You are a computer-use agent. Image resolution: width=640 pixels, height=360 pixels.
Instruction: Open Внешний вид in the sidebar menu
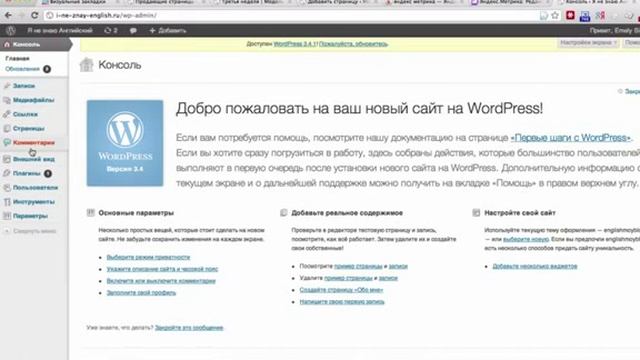(x=34, y=159)
